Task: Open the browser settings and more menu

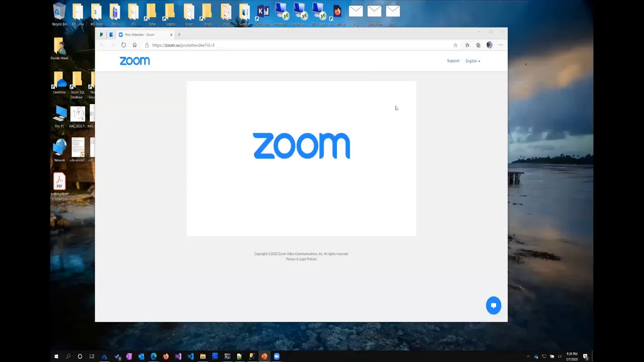Action: [501, 45]
